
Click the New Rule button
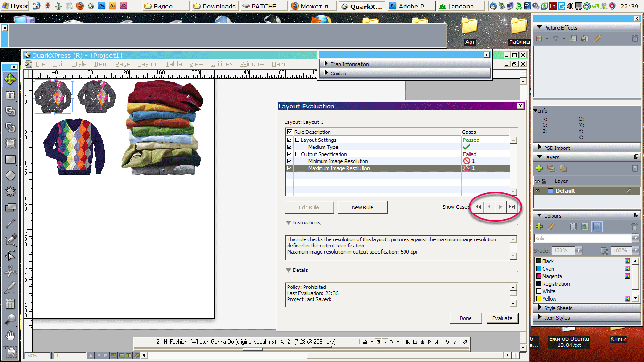pyautogui.click(x=363, y=207)
